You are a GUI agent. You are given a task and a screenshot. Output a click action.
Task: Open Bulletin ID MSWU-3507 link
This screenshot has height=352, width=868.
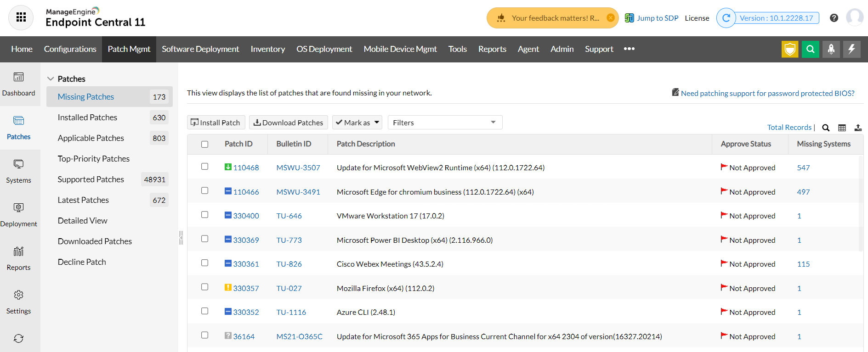tap(298, 168)
